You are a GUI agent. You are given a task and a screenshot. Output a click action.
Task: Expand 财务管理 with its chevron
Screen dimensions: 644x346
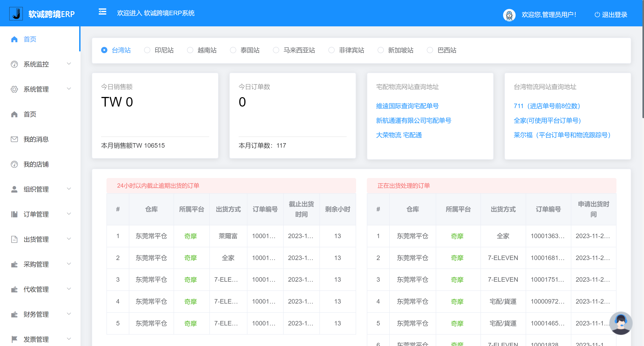[x=69, y=314]
